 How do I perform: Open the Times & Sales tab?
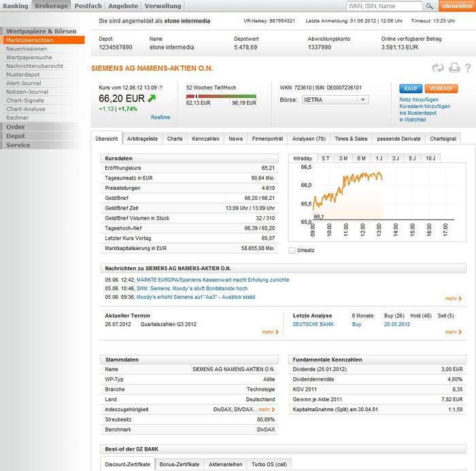(351, 139)
